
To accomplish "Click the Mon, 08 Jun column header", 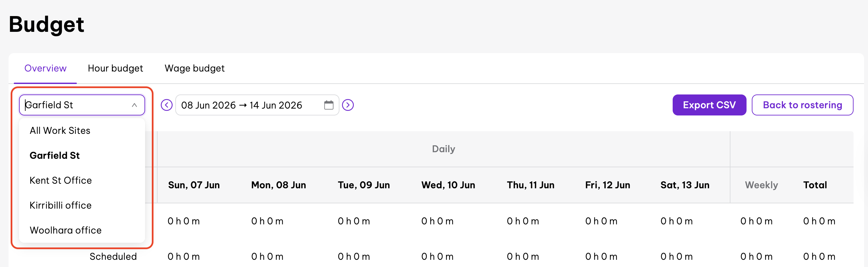I will tap(278, 185).
